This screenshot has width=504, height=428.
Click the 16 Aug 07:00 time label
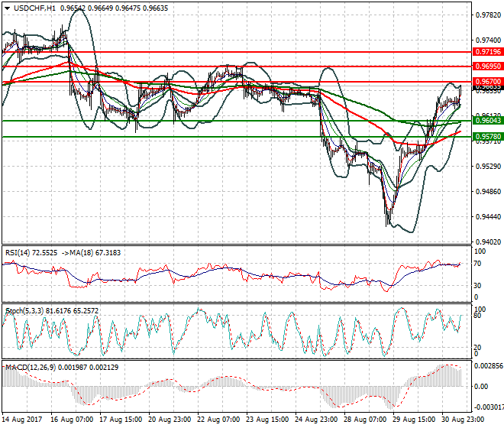tap(72, 420)
